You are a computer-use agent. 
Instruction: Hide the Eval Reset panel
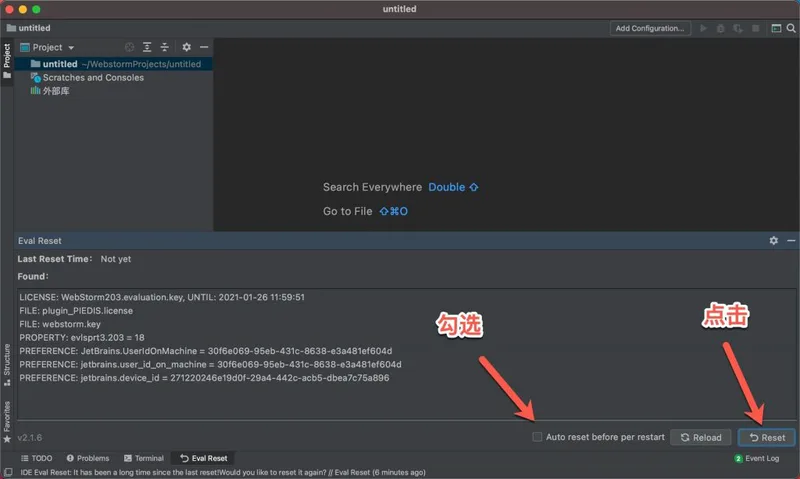click(790, 241)
